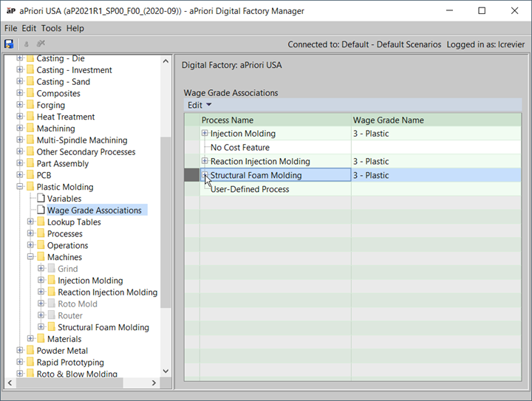Open the Help menu

(75, 28)
